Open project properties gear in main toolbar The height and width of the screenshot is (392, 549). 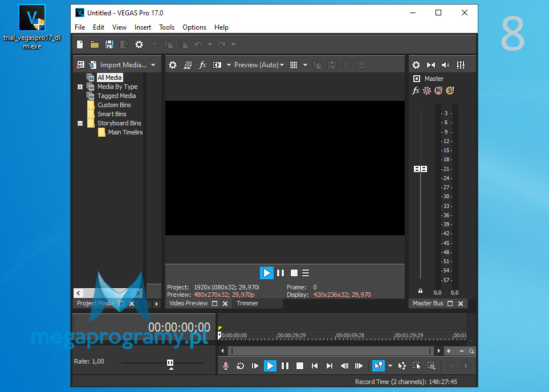(x=139, y=44)
